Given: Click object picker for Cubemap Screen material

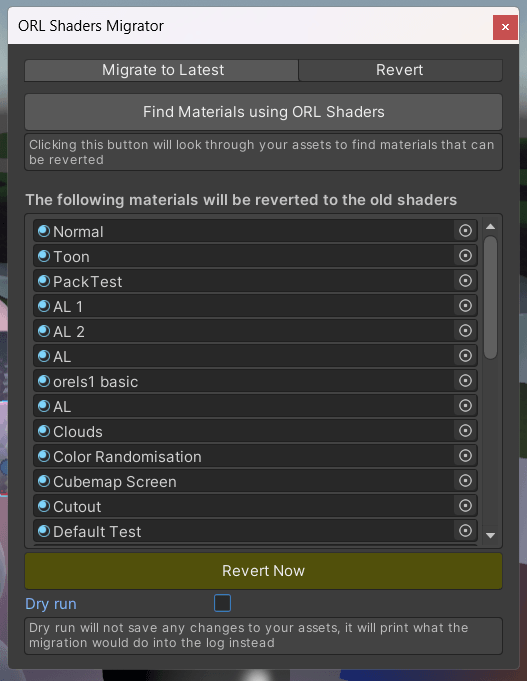Looking at the screenshot, I should (x=465, y=481).
